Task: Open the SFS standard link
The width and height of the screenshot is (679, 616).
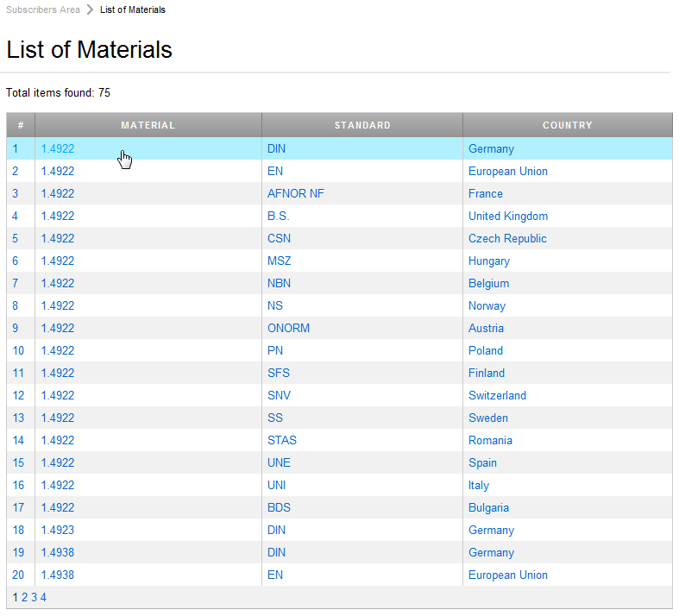Action: tap(279, 374)
